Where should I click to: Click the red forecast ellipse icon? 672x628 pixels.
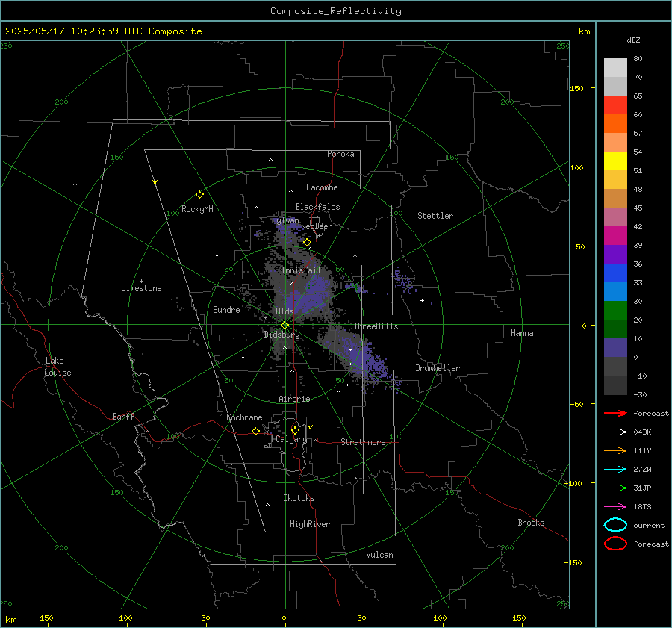point(615,544)
